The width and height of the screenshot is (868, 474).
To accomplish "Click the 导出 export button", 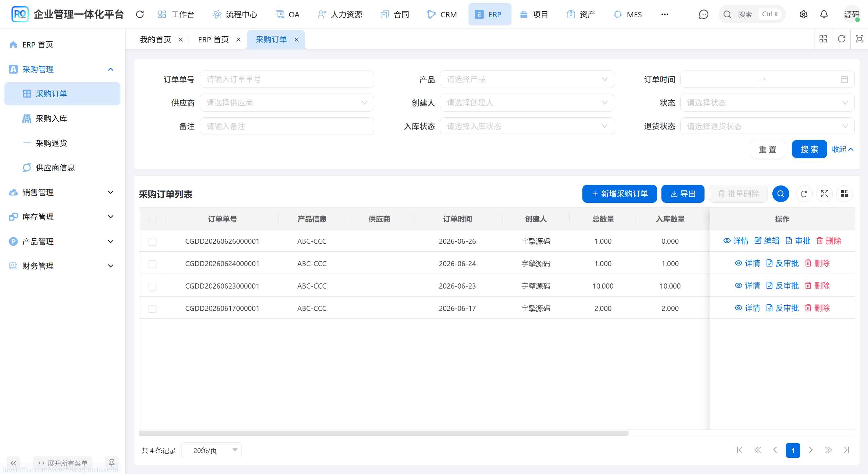I will (683, 194).
